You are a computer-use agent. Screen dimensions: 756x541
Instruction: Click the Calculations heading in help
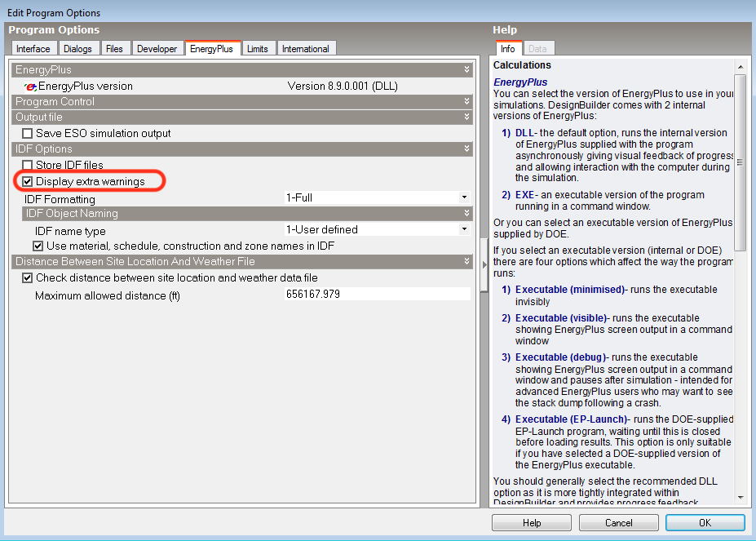(522, 65)
